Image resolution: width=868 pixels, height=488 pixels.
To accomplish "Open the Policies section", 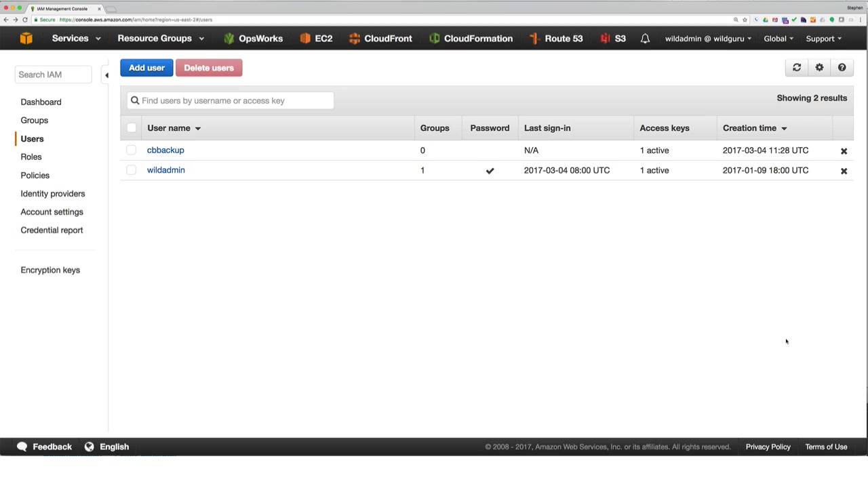I will [x=35, y=176].
